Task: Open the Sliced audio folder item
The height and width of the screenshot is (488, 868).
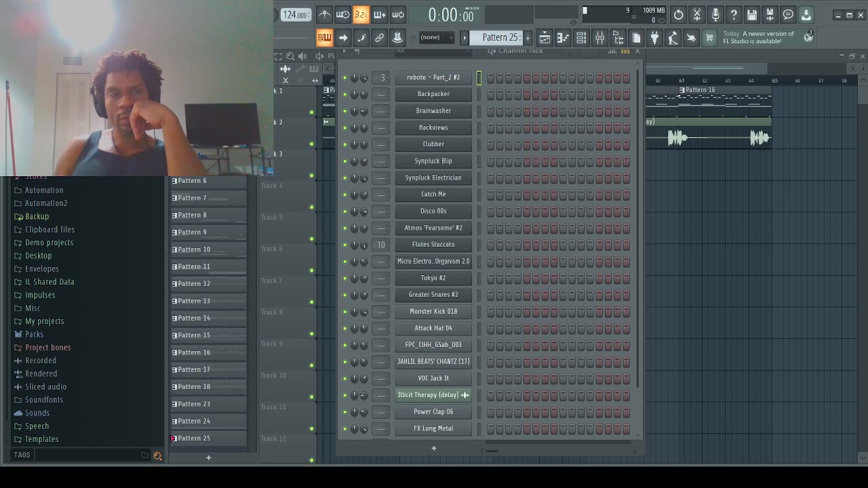Action: pyautogui.click(x=45, y=386)
